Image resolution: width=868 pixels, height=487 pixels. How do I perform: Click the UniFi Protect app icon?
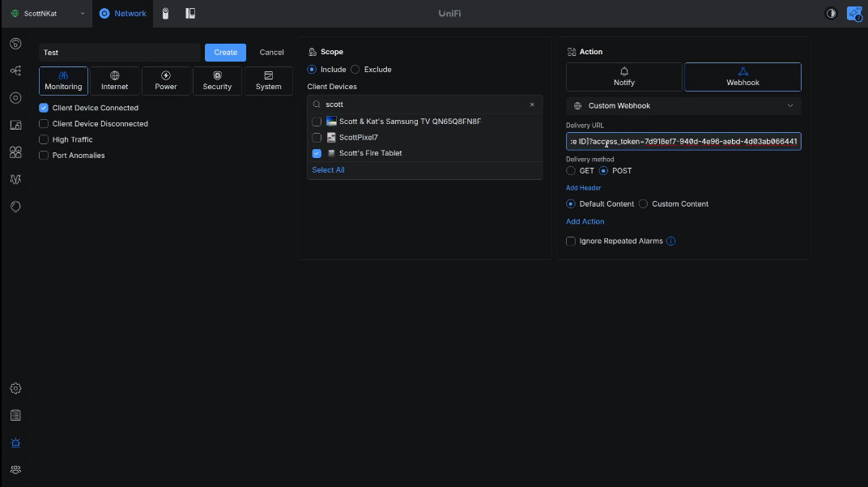[x=165, y=14]
